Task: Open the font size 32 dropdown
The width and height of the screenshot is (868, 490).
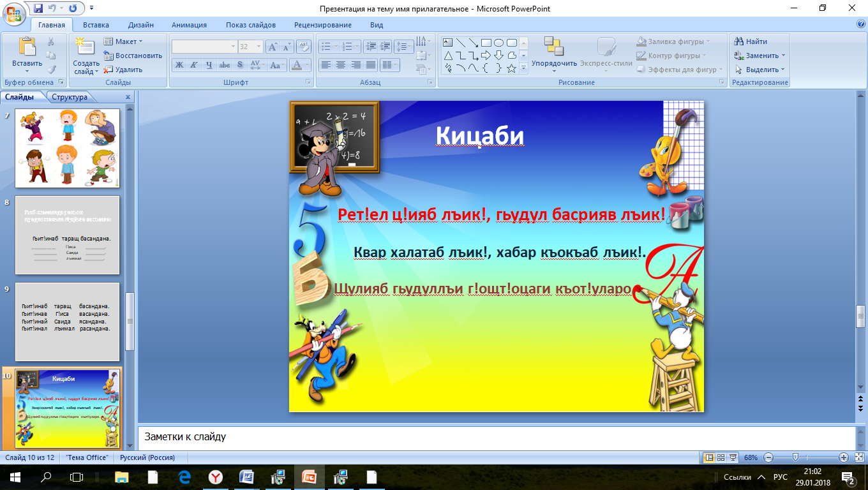Action: [258, 47]
